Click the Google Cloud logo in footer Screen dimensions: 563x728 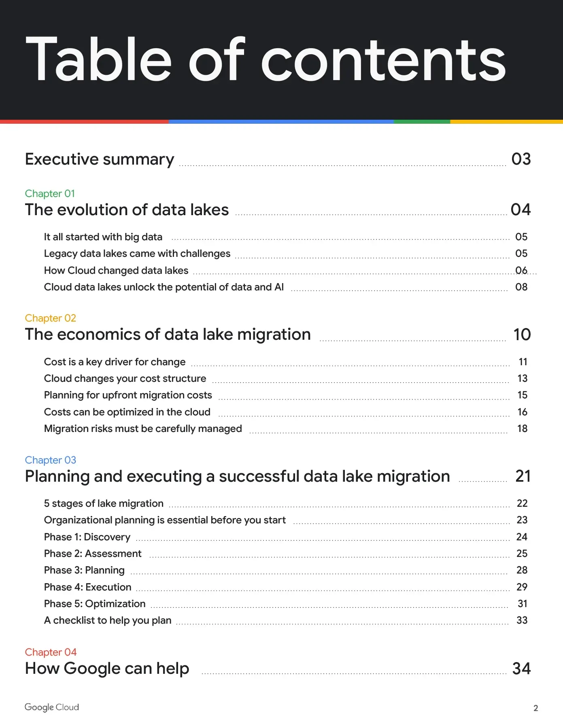[52, 707]
